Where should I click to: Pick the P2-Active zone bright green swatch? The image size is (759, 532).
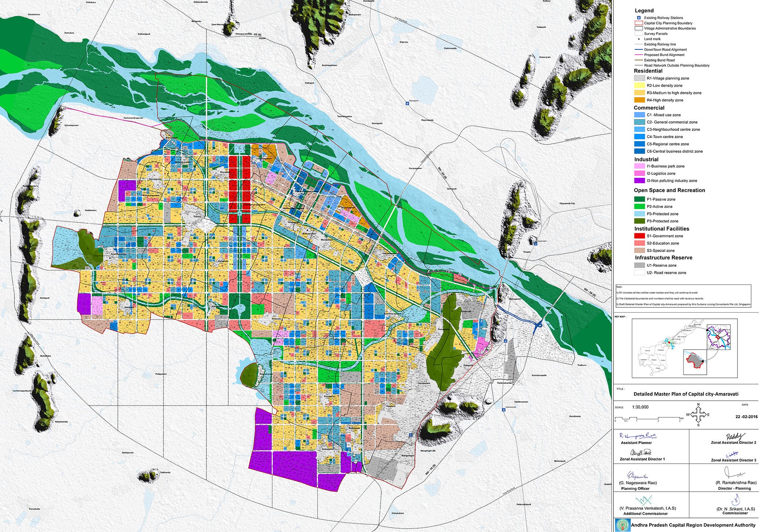click(639, 206)
